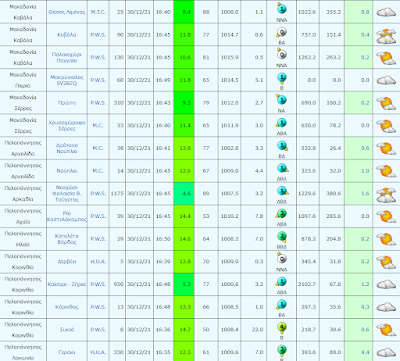Click the calm wind icon in the Δερβένι row
The height and width of the screenshot is (361, 400).
click(x=281, y=259)
